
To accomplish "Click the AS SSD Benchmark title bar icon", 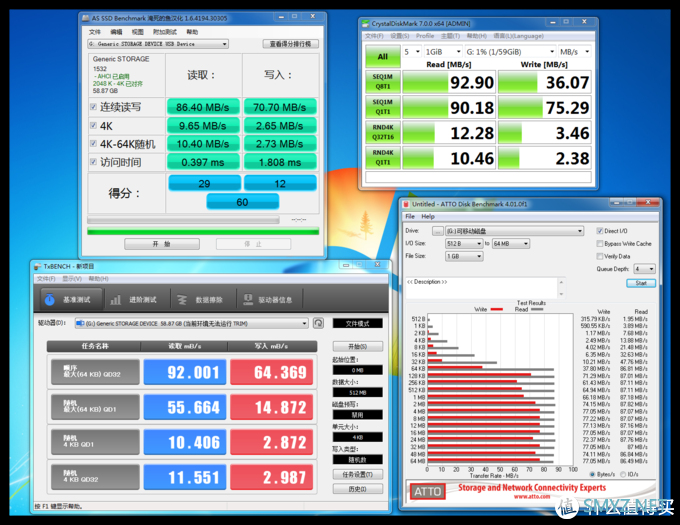I will [85, 18].
